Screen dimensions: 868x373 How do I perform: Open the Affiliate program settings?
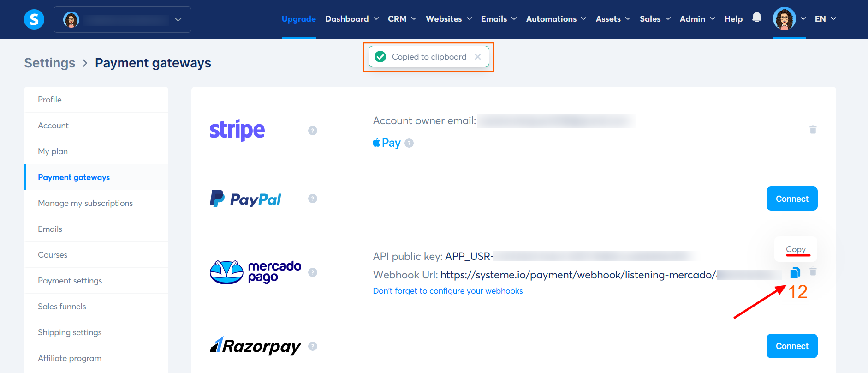pos(96,358)
